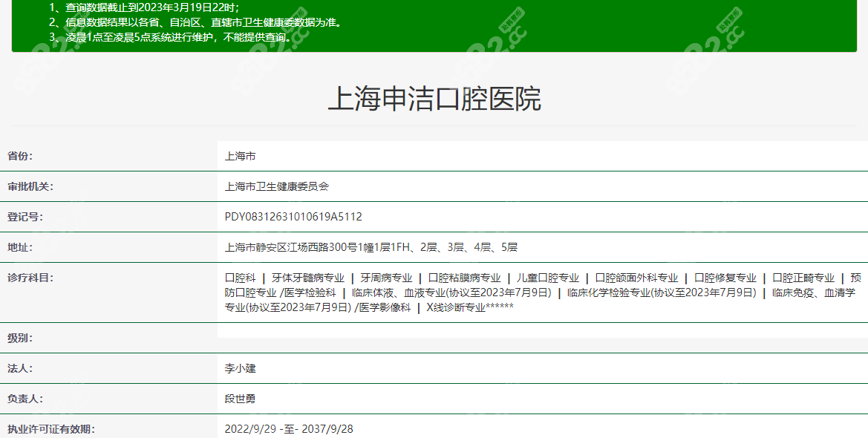Select the 口腔颌面外科专业 entry
The image size is (868, 438).
tap(636, 278)
